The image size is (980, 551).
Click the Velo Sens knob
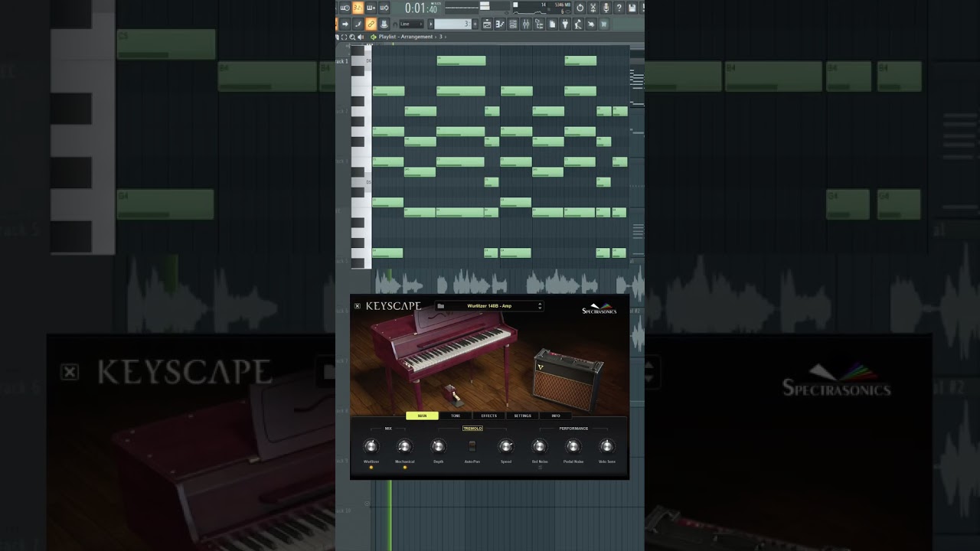coord(606,446)
